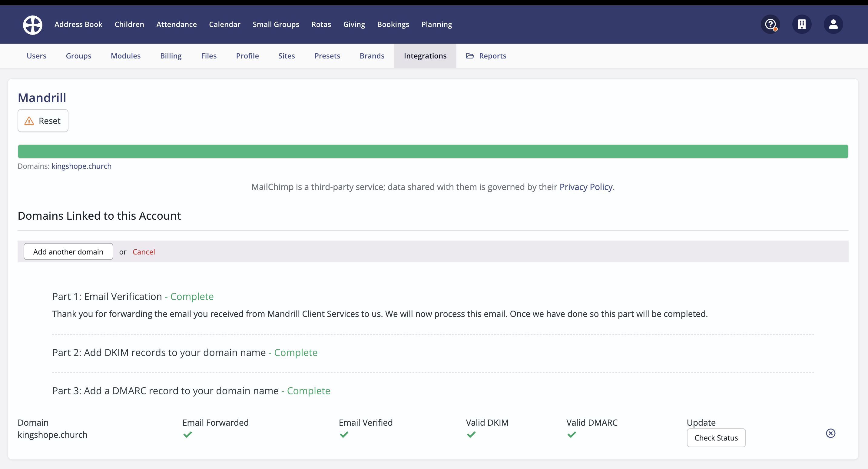Go to Attendance module
This screenshot has height=469, width=868.
pos(176,24)
